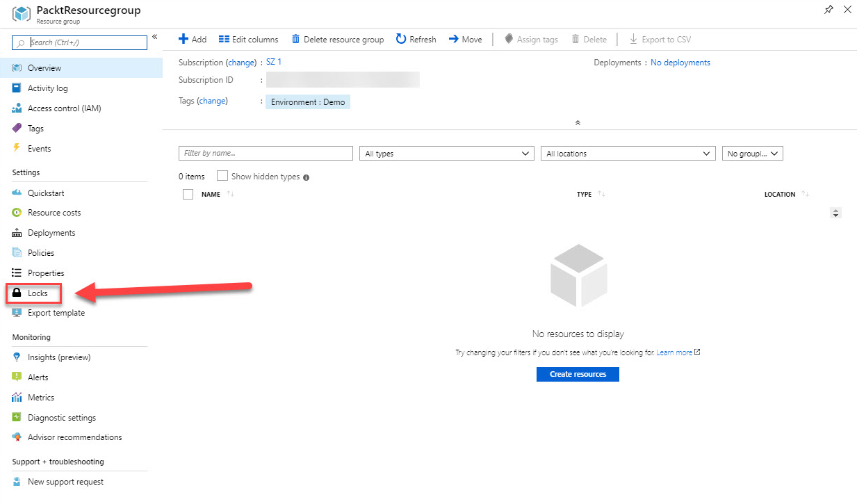The image size is (857, 504).
Task: Click the "0 items" count text
Action: pos(192,177)
